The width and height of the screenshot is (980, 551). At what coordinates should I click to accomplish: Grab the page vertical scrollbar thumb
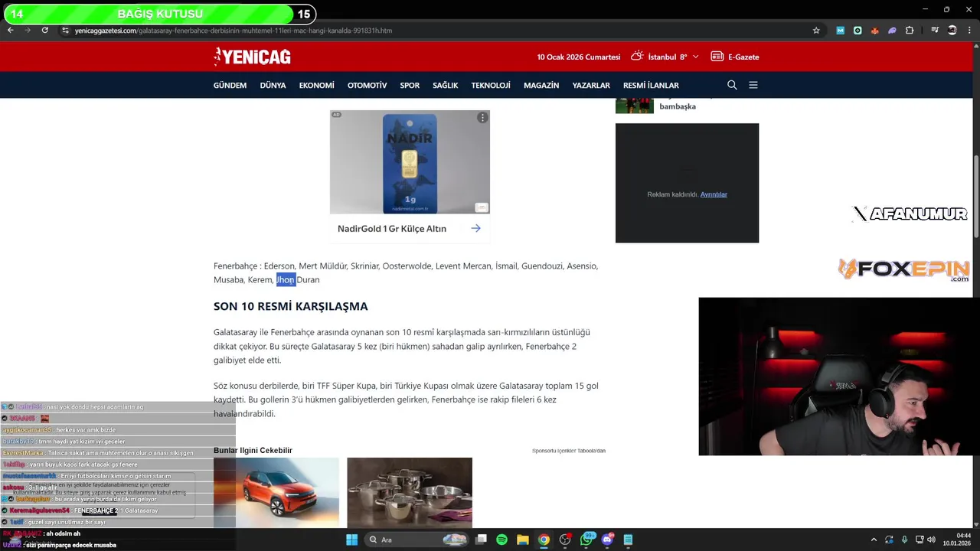(976, 197)
